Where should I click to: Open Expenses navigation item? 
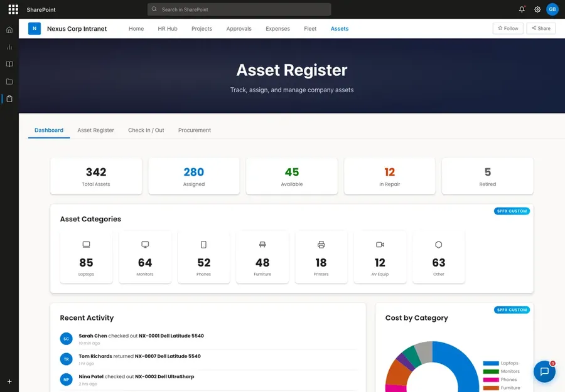[x=277, y=28]
